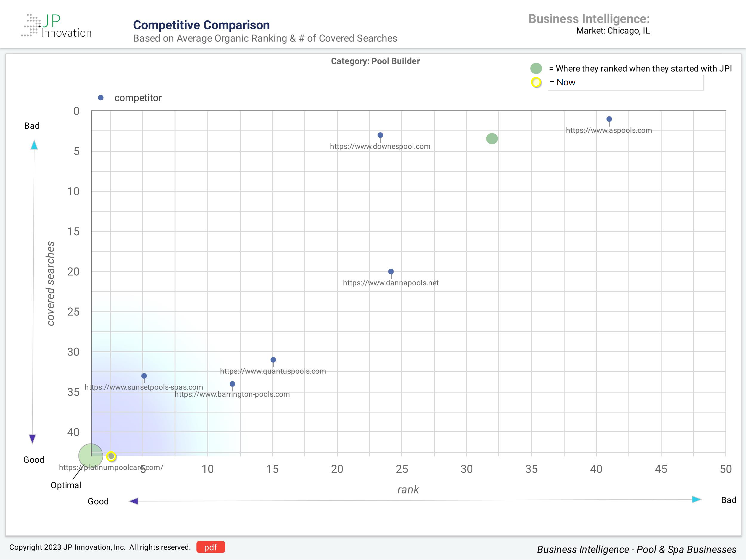Click the large green Optimal circle

pos(91,456)
